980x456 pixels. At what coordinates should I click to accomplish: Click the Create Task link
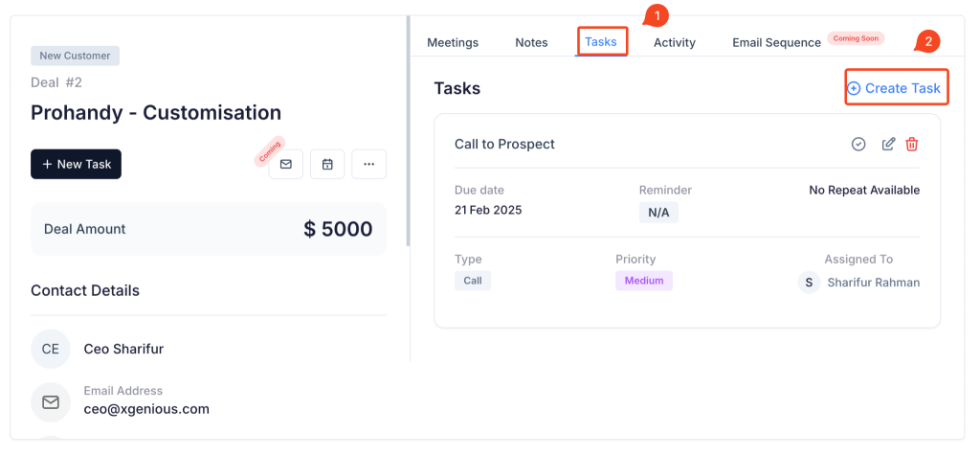click(897, 88)
